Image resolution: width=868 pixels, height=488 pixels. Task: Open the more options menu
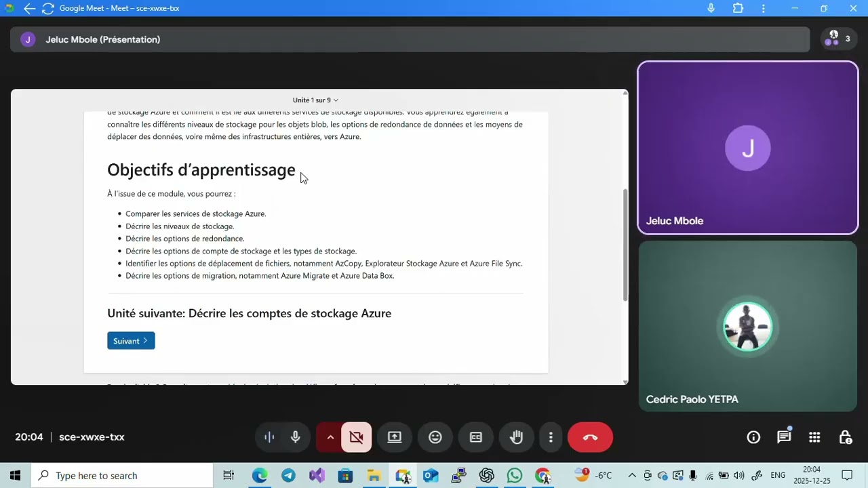click(x=551, y=437)
